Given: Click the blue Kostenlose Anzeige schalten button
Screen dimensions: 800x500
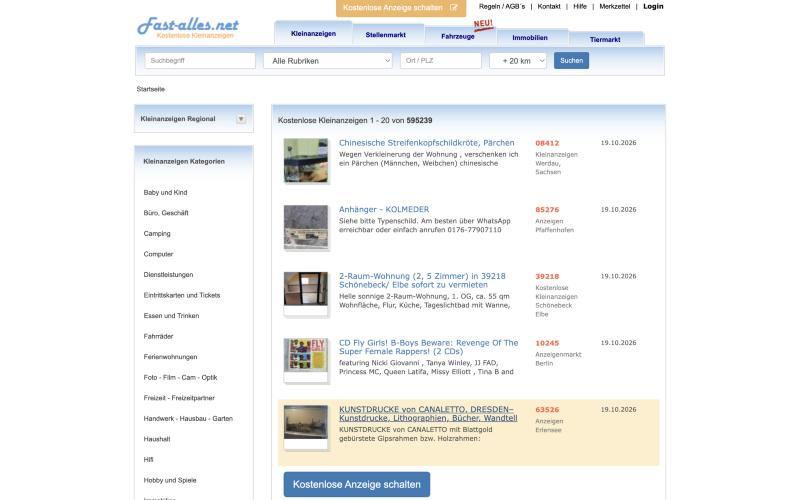Looking at the screenshot, I should [x=357, y=484].
